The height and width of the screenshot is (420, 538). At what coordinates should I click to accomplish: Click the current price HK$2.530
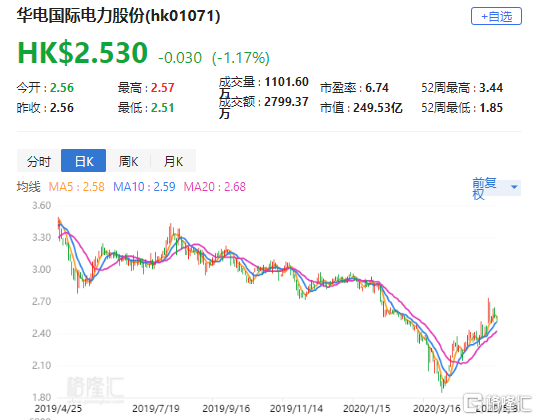(x=82, y=53)
